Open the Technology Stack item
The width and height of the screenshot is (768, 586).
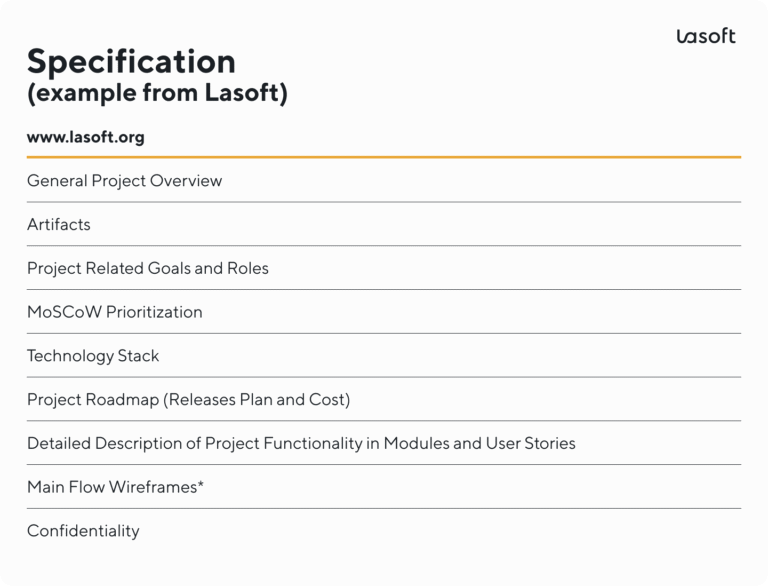point(93,356)
